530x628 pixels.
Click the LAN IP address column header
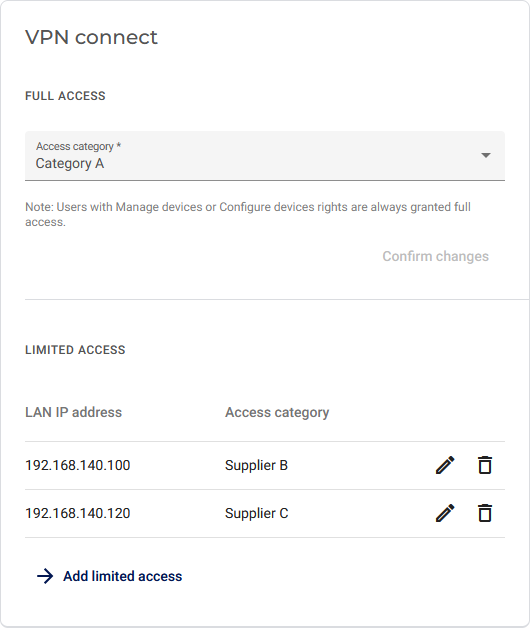73,412
